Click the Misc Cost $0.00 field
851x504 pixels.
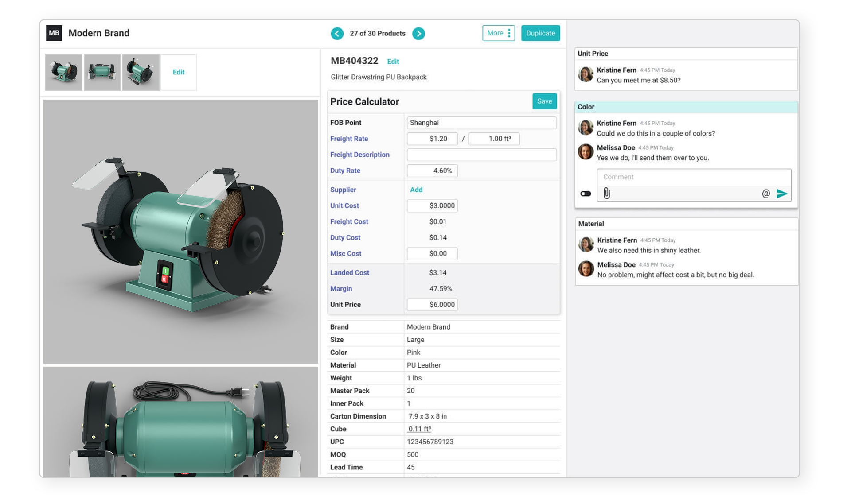432,253
